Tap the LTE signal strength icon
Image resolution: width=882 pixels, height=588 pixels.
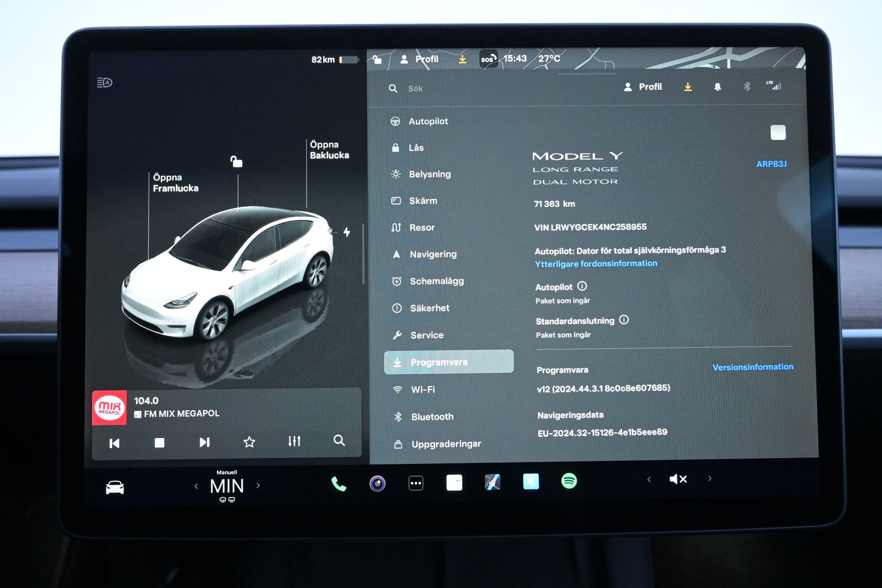774,86
